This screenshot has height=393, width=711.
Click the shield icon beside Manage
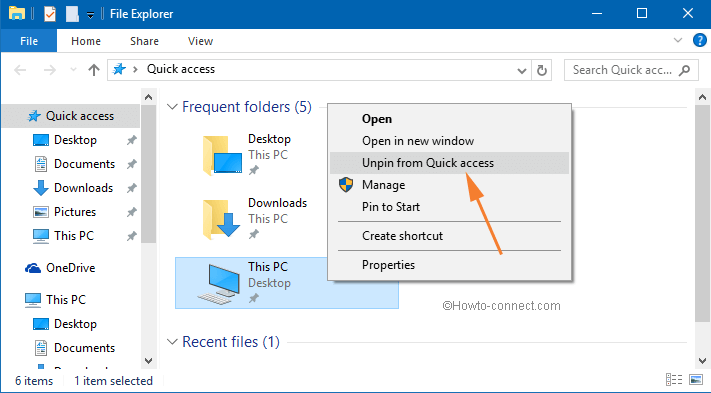coord(346,184)
